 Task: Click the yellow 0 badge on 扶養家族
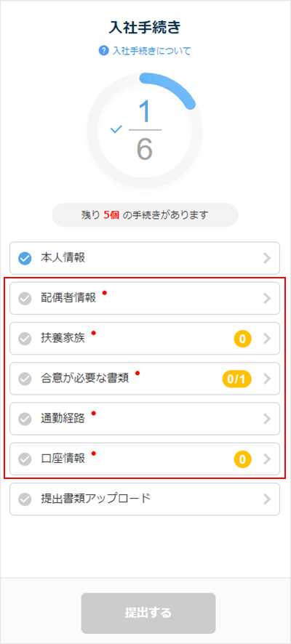(x=242, y=339)
